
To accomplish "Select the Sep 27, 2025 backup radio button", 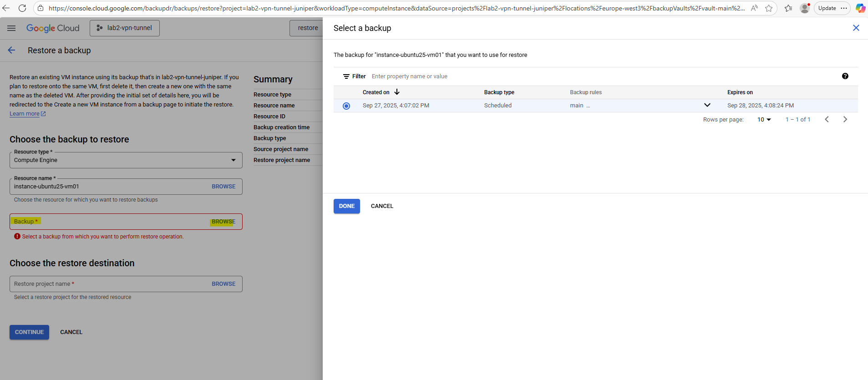I will (346, 106).
